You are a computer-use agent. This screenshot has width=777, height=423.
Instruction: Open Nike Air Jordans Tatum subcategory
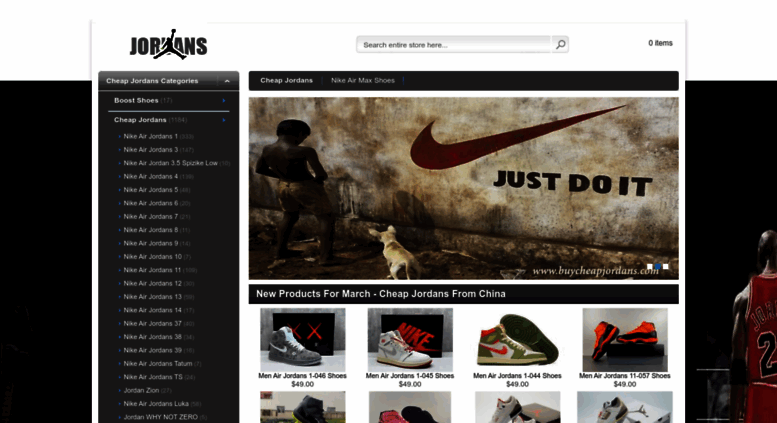coord(158,364)
